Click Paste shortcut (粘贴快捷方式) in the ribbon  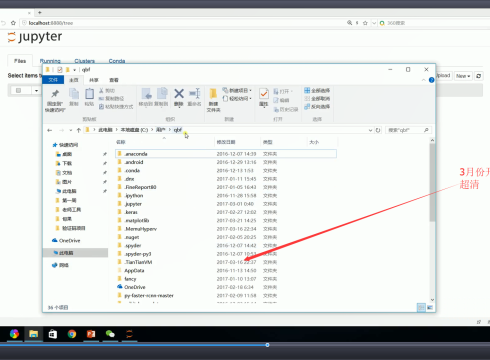coord(116,107)
